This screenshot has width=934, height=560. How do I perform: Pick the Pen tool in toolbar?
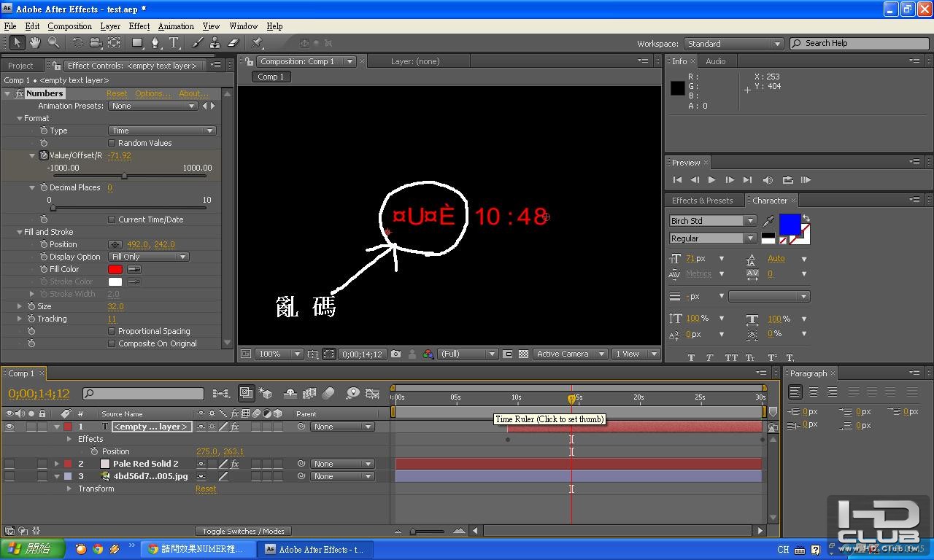(155, 43)
